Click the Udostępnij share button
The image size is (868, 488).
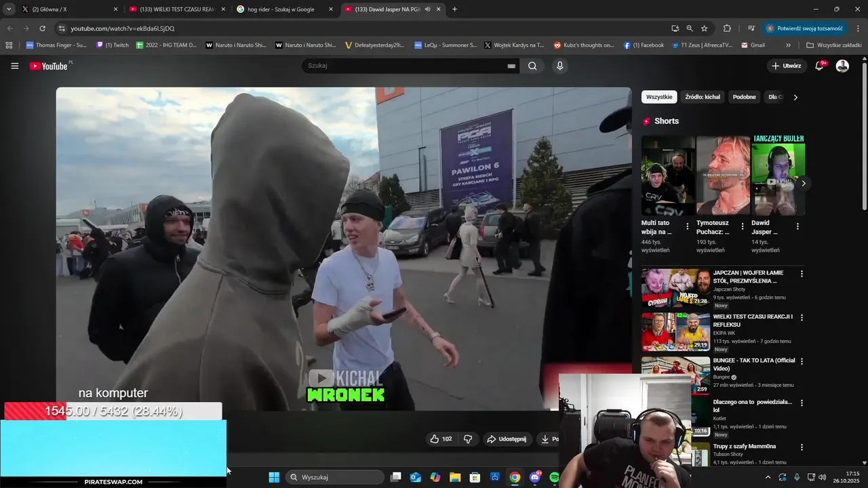(x=507, y=439)
